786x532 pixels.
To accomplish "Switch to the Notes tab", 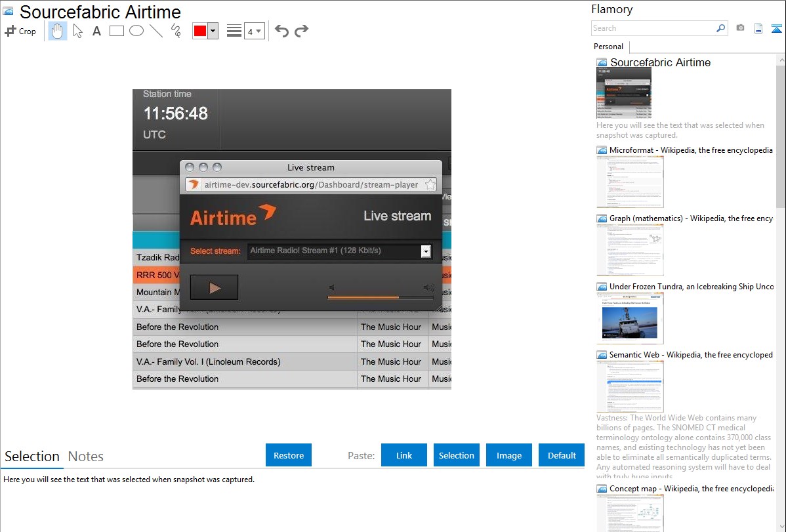I will 86,457.
